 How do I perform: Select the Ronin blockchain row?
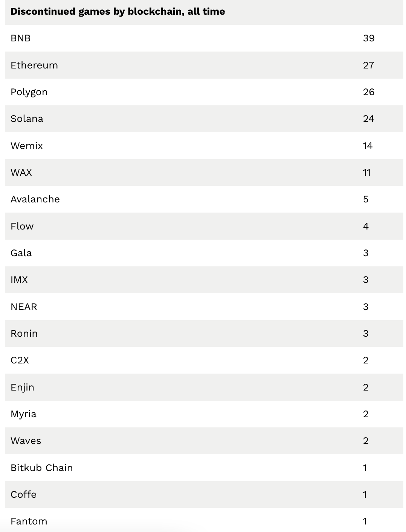pos(204,333)
